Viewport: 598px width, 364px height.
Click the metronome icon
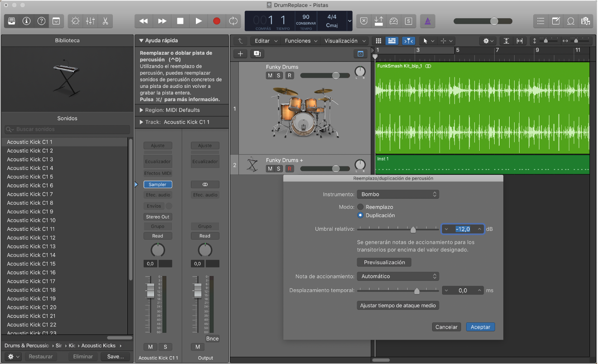point(427,21)
